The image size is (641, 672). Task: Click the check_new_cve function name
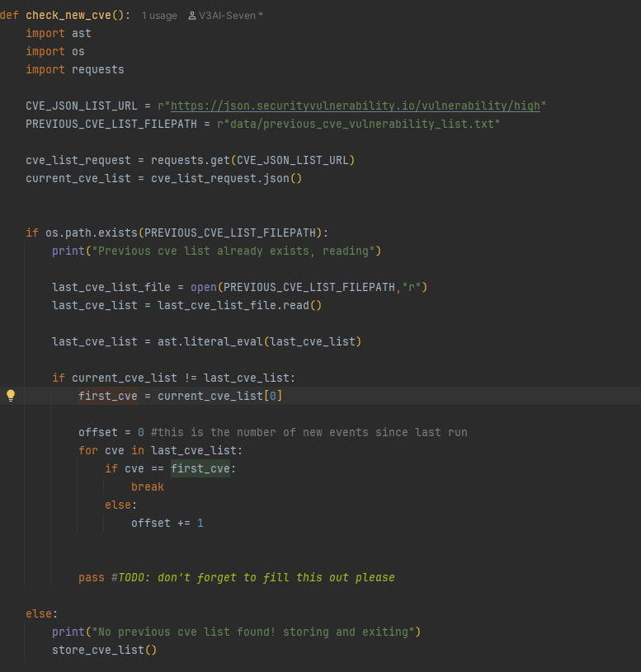click(74, 16)
